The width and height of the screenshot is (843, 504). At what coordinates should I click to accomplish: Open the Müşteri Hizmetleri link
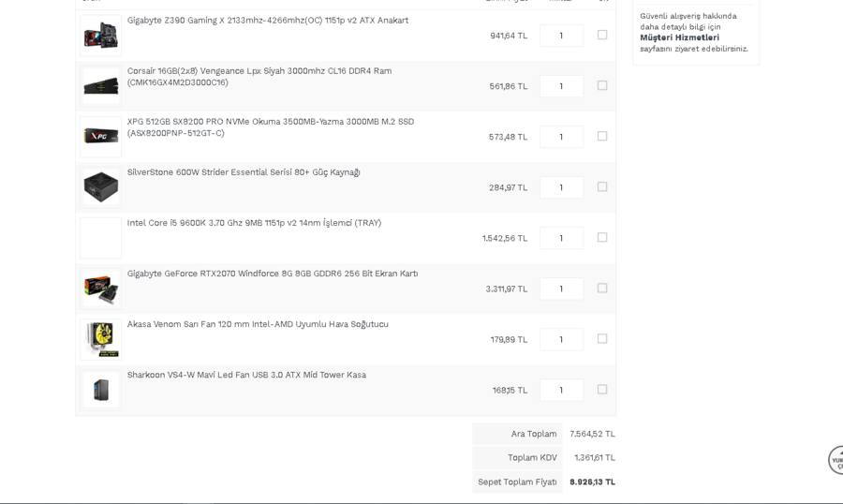click(x=679, y=37)
